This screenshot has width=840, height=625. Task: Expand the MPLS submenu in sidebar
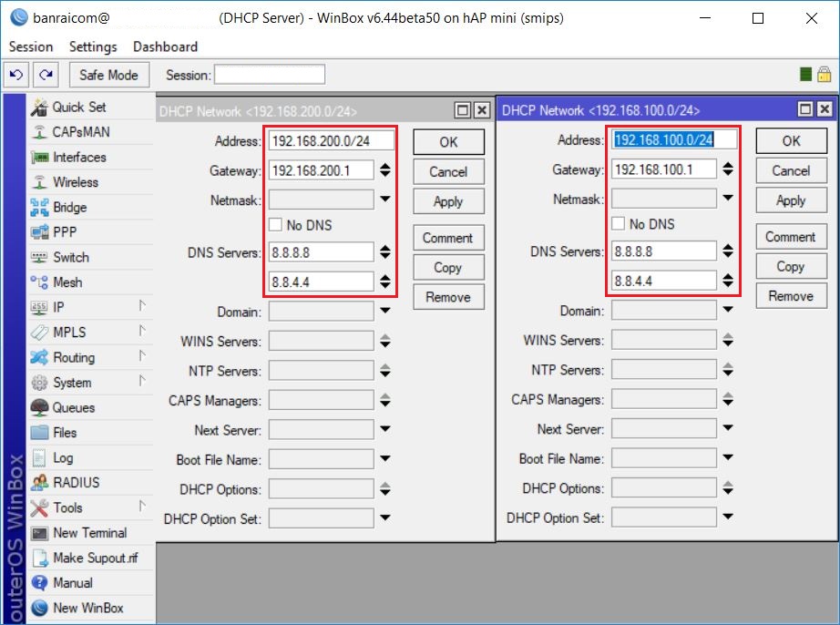tap(142, 331)
